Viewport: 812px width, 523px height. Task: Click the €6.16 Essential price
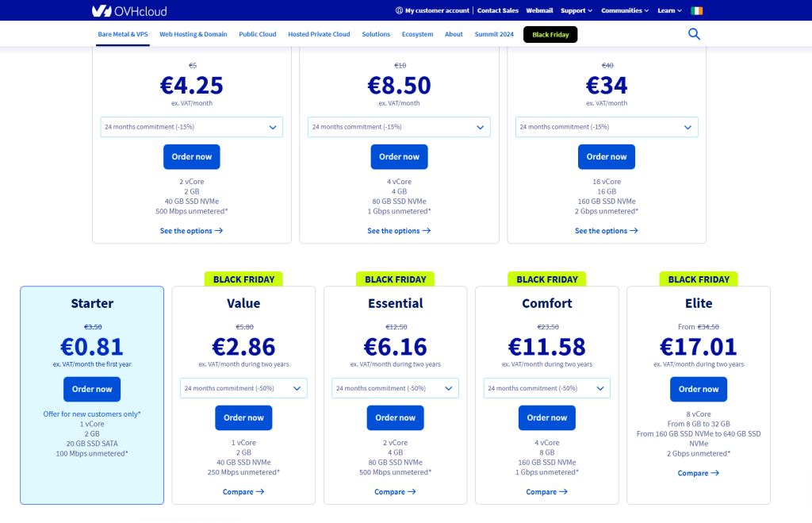(395, 346)
